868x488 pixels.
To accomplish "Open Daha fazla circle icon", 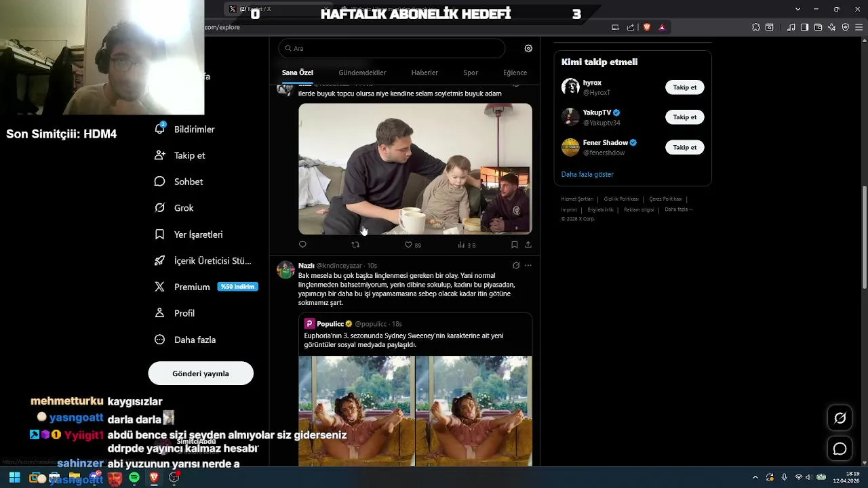I will (x=159, y=340).
